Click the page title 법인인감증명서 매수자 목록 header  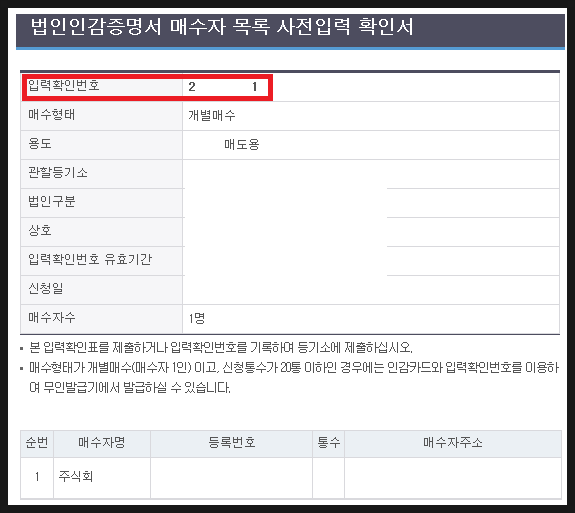tap(222, 26)
